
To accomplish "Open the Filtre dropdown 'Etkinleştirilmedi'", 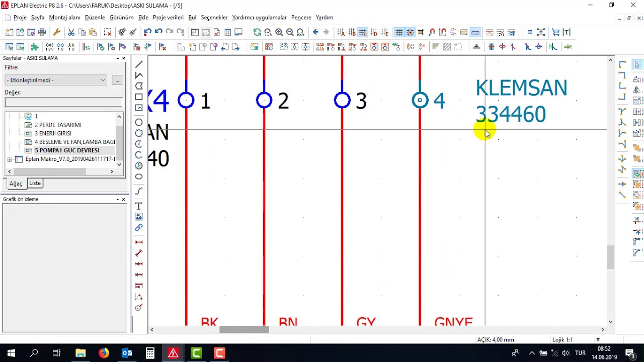I will (x=56, y=80).
